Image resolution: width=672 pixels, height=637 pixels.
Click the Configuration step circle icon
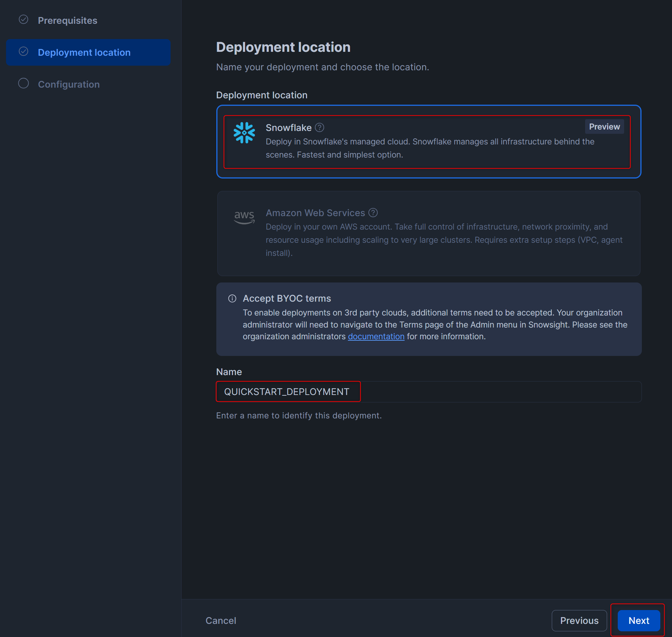pos(23,84)
